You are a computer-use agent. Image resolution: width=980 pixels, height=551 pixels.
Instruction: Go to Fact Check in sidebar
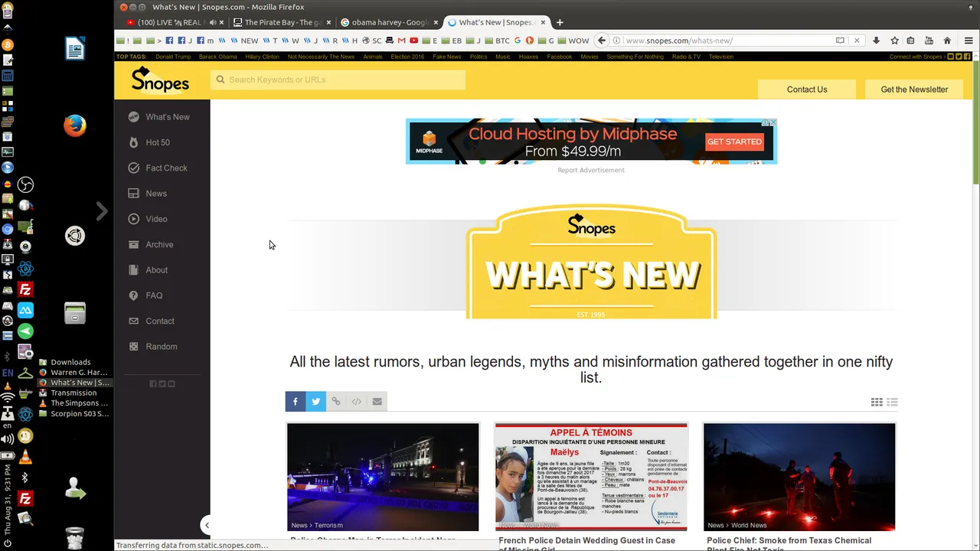click(x=158, y=168)
